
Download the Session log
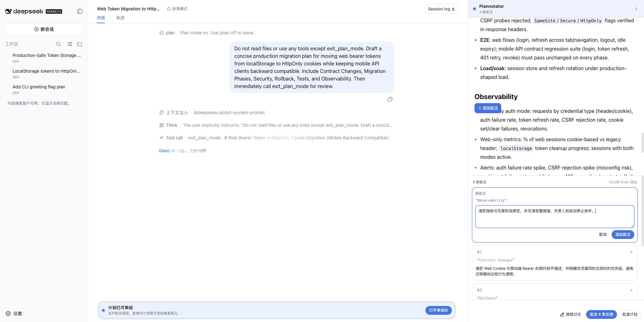(x=441, y=9)
